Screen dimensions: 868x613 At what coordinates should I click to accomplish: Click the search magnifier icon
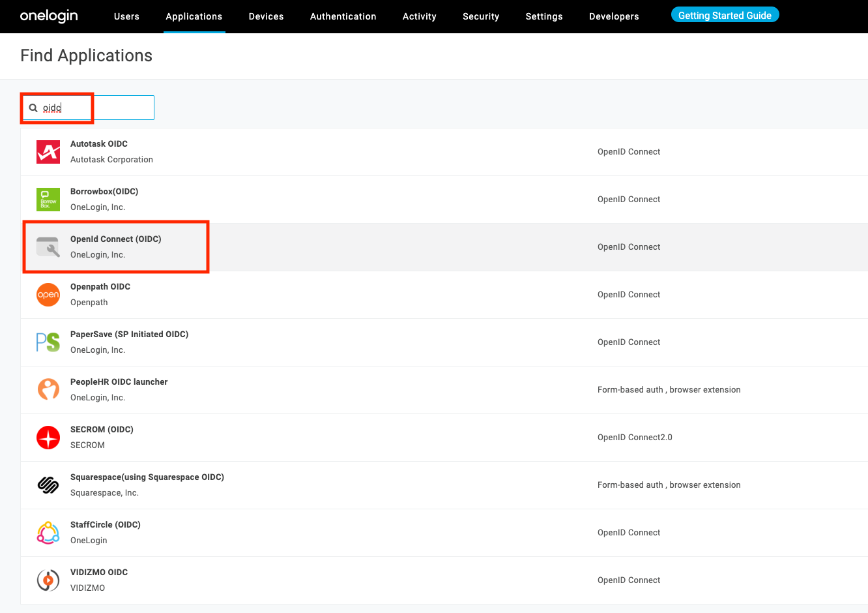click(x=33, y=108)
